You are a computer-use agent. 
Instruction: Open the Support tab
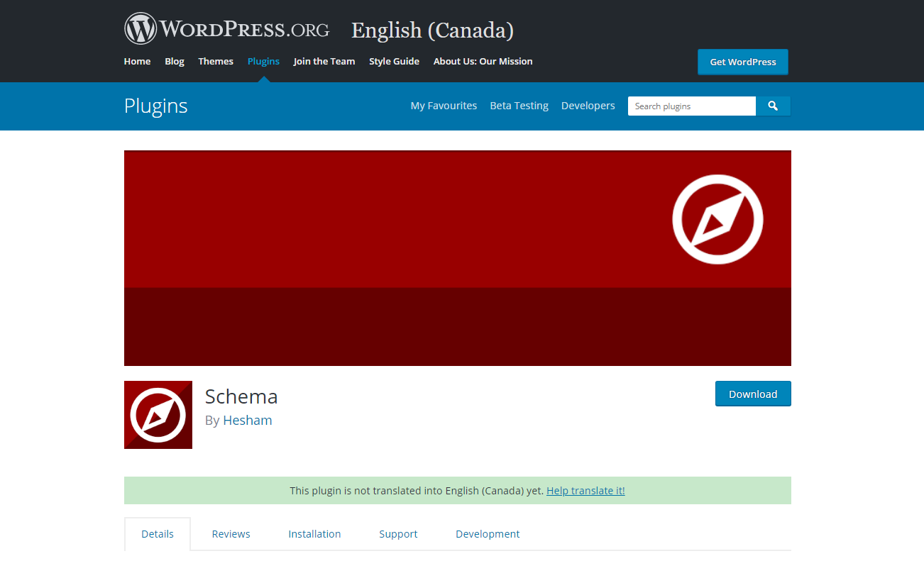pos(398,533)
